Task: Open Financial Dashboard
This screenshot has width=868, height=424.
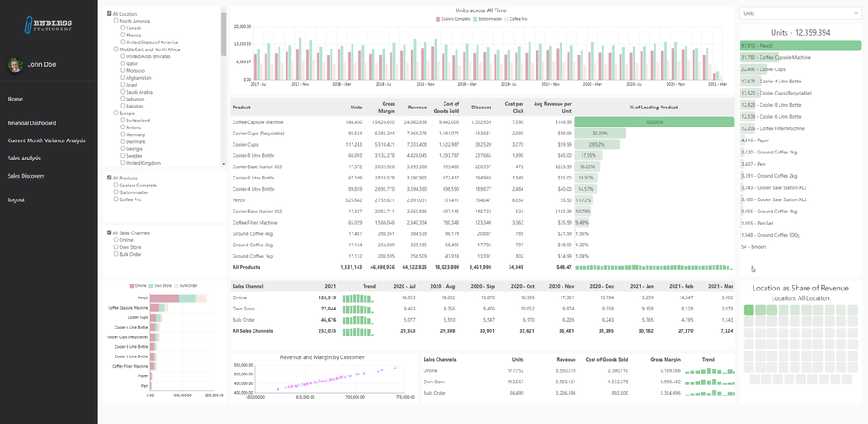Action: tap(31, 123)
